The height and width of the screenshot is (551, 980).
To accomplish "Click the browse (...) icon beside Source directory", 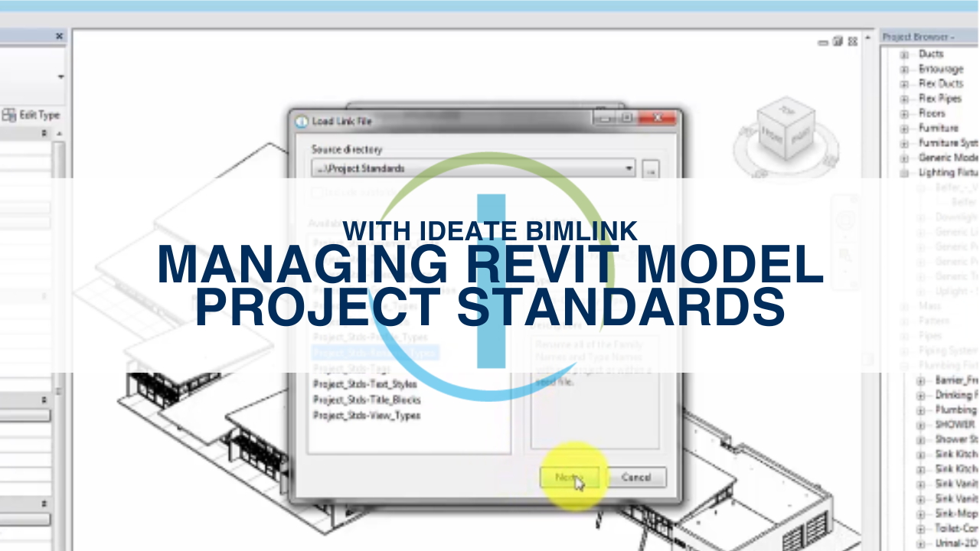I will coord(650,168).
